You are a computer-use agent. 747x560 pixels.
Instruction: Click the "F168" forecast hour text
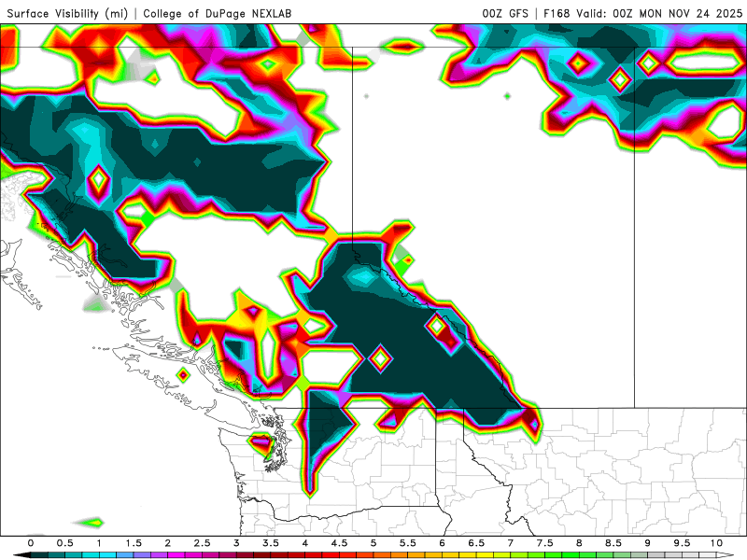click(557, 13)
